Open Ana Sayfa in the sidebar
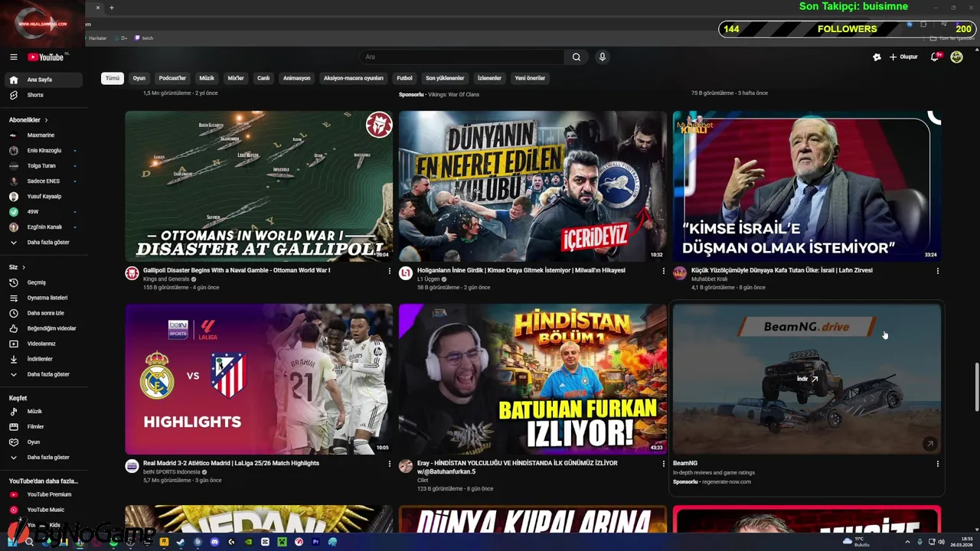 [x=44, y=80]
